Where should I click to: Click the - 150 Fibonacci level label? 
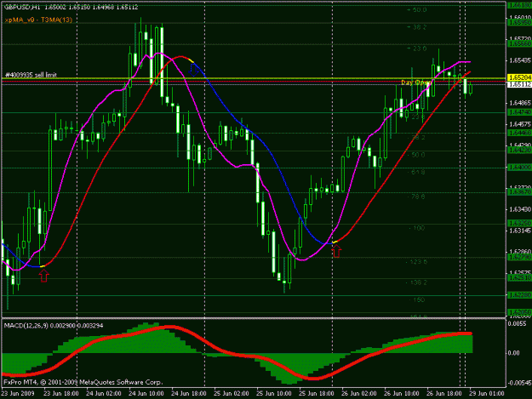tap(415, 299)
